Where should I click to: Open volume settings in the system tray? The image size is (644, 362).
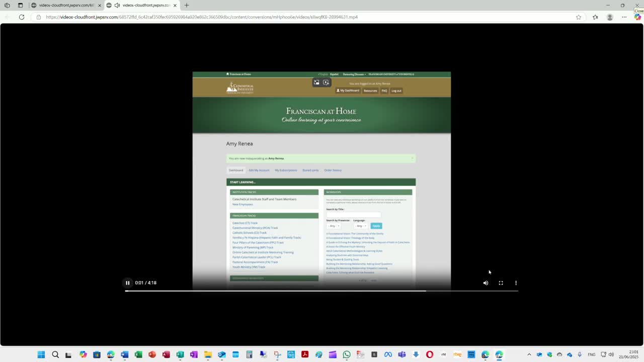pos(611,354)
